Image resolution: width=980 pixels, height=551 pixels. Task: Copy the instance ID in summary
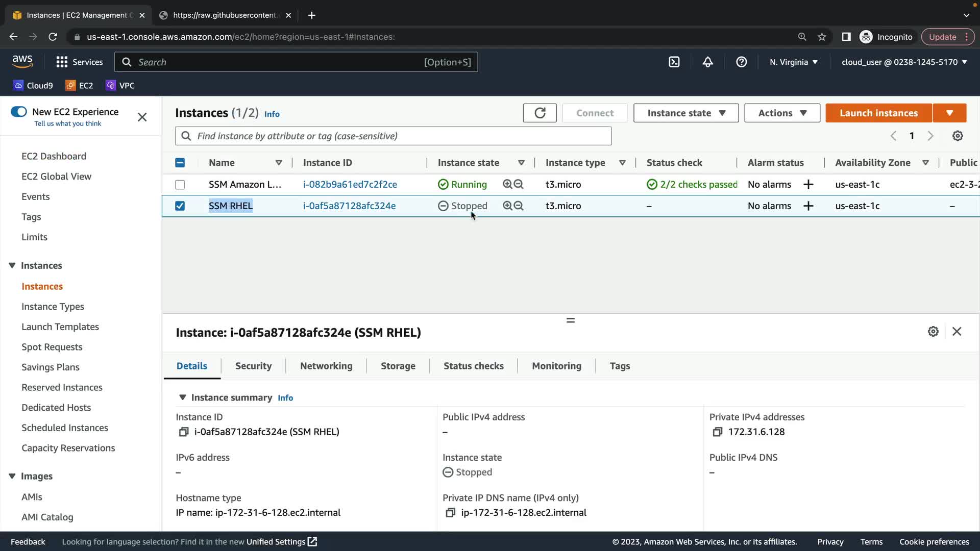pyautogui.click(x=183, y=432)
